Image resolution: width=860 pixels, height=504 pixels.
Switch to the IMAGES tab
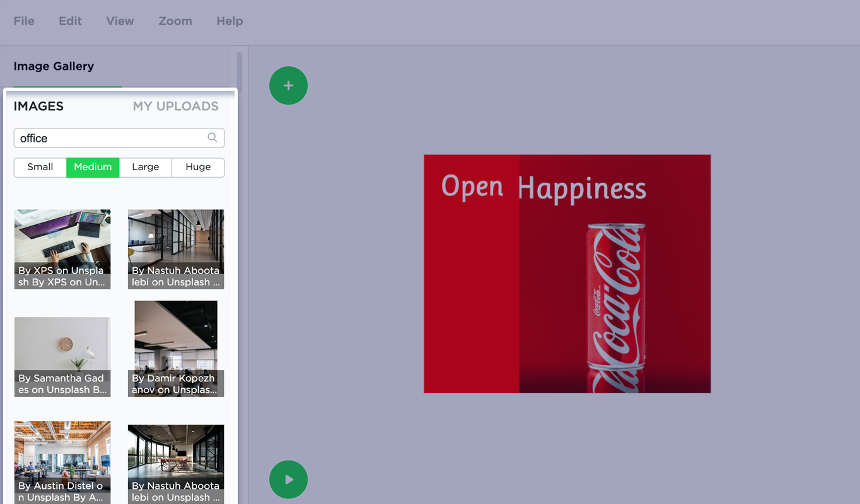pyautogui.click(x=38, y=106)
